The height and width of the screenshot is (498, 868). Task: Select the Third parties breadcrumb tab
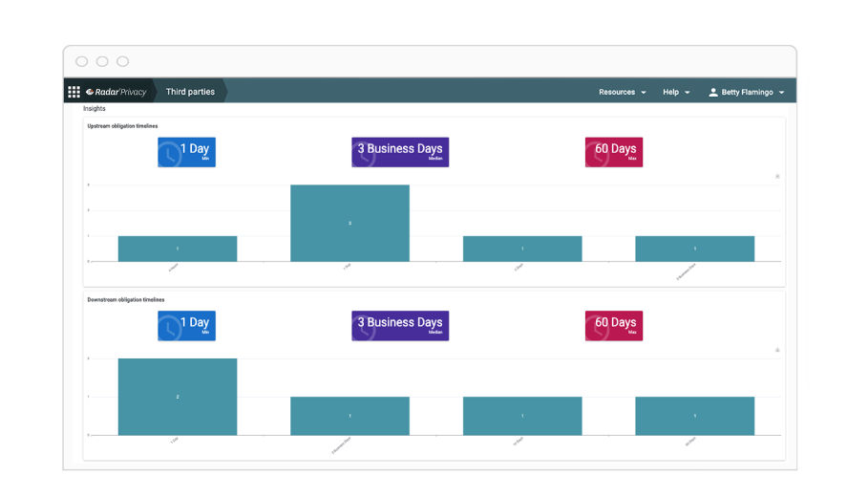pos(190,92)
